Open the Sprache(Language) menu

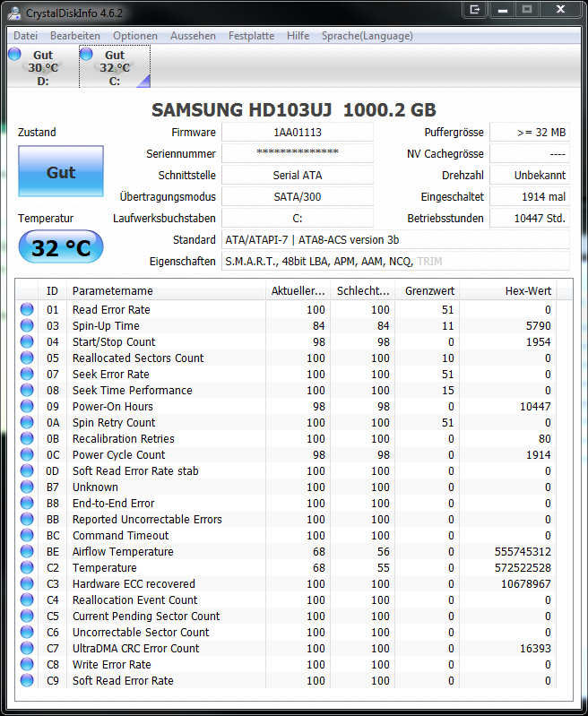click(x=367, y=36)
